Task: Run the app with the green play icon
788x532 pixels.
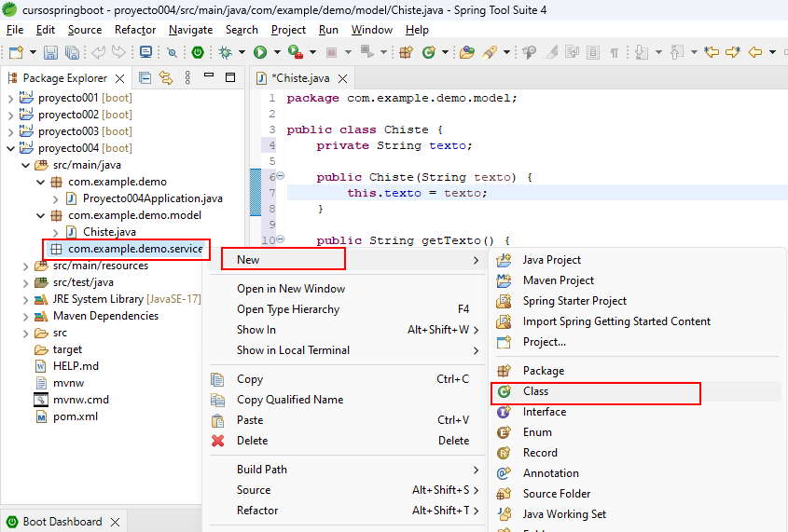Action: [x=260, y=52]
